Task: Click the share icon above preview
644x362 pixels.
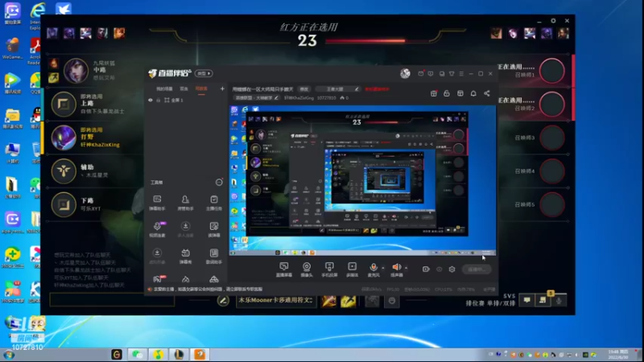Action: tap(487, 93)
